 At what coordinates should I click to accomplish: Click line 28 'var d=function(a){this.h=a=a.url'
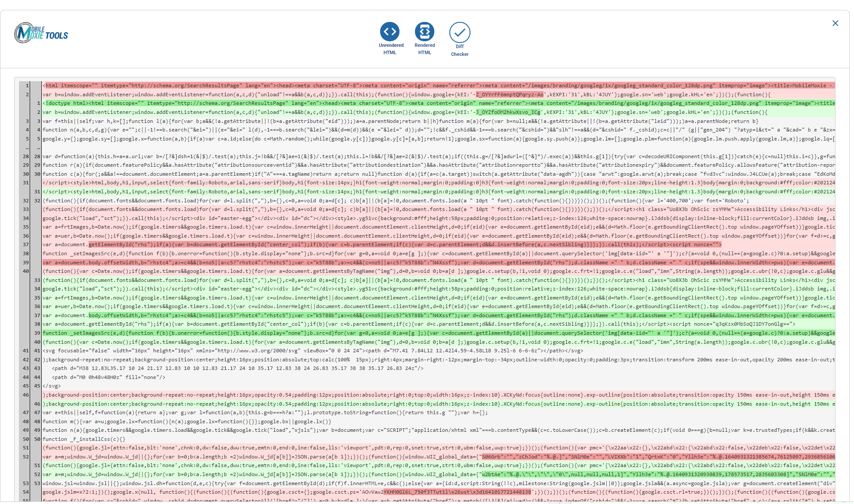point(439,156)
